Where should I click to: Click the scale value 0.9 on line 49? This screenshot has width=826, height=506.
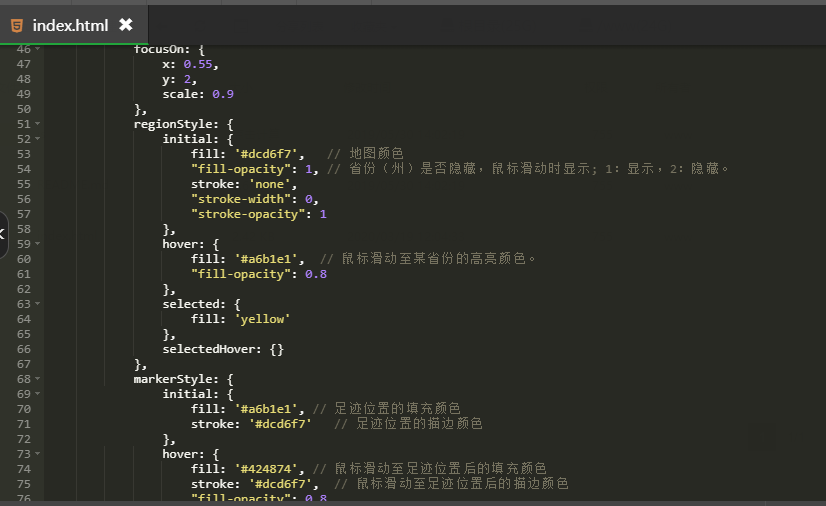tap(223, 94)
